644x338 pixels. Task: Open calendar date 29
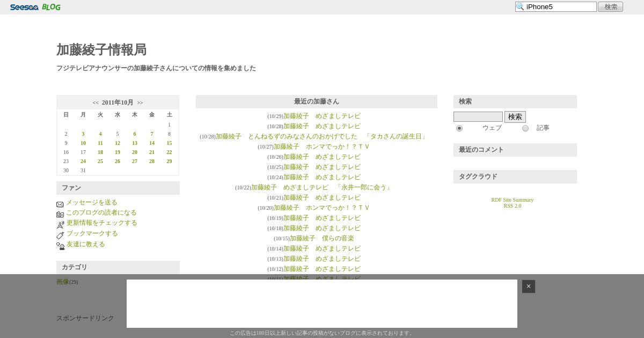coord(169,161)
